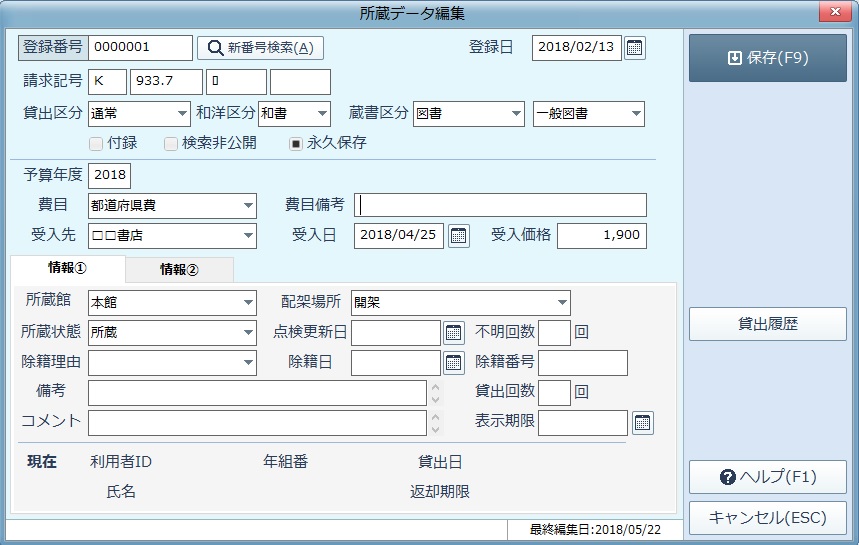The image size is (859, 545).
Task: Click the 備考 box spinner arrows
Action: click(x=436, y=393)
